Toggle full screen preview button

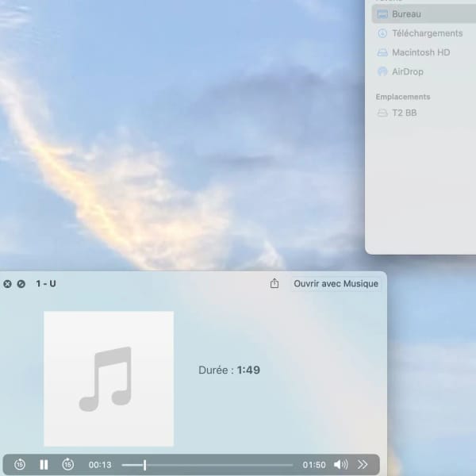[x=21, y=284]
